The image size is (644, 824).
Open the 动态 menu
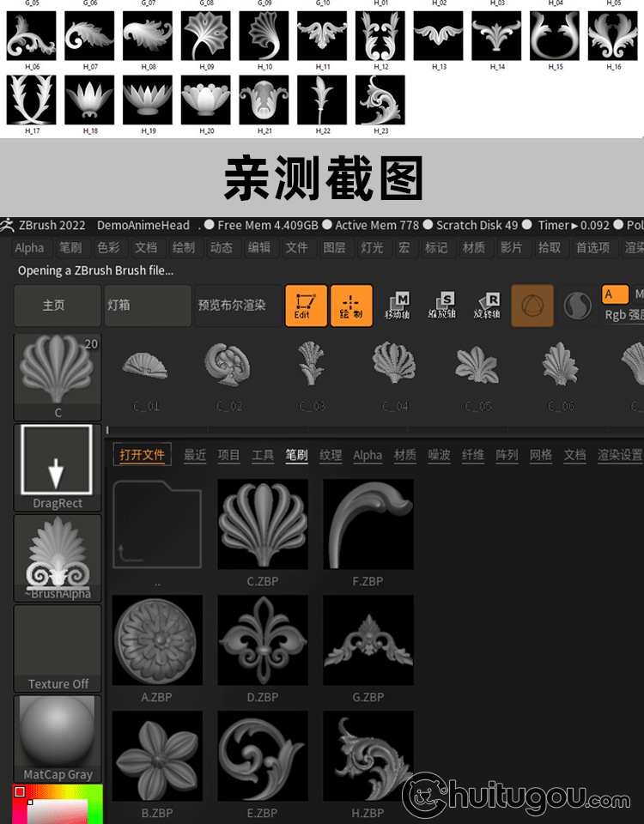coord(222,247)
